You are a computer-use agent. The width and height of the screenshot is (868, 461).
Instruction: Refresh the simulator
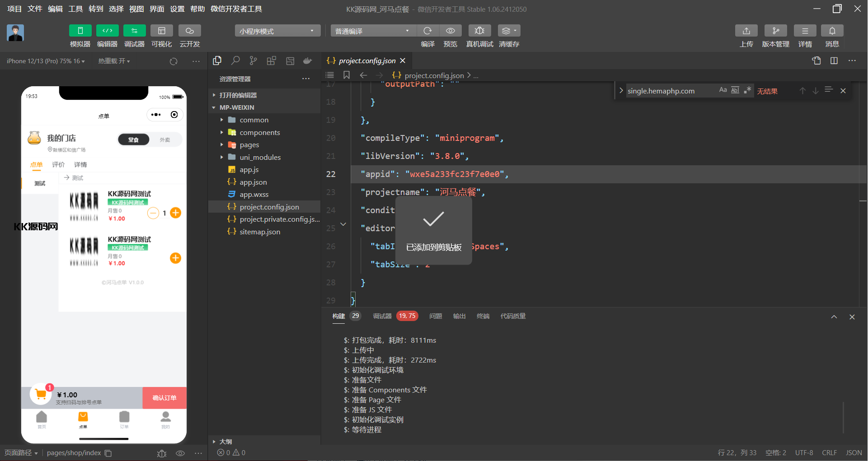tap(174, 61)
